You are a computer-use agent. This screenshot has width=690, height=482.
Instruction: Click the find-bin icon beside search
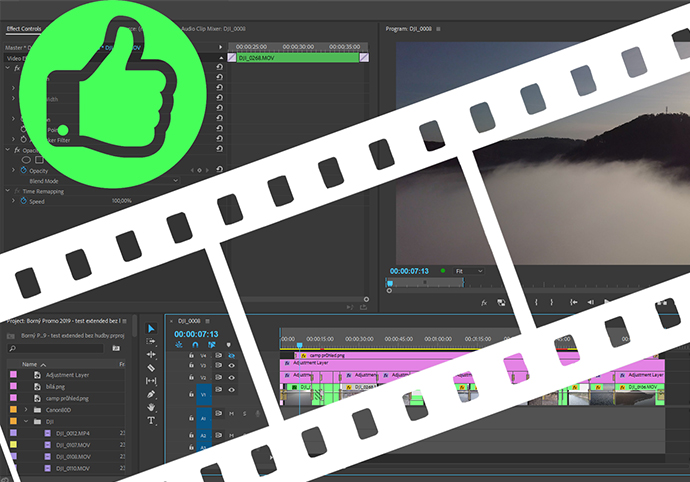tap(116, 348)
